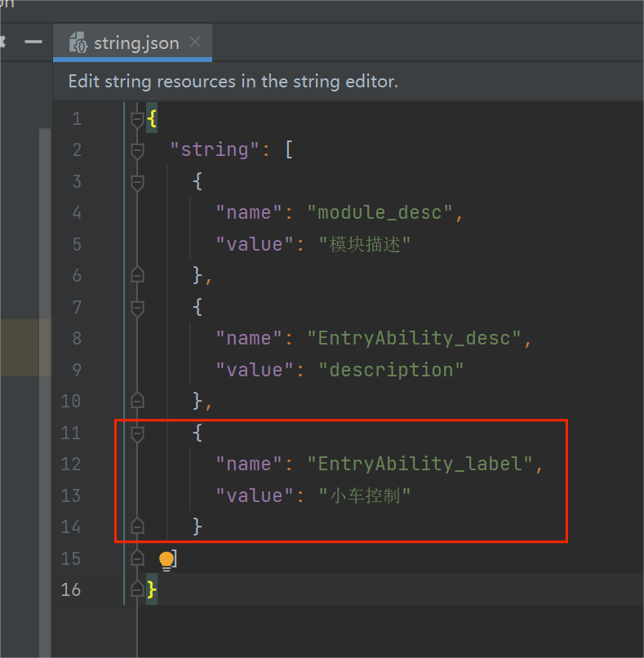The image size is (644, 658).
Task: Click the "module_desc" name string on line 4
Action: [x=380, y=213]
